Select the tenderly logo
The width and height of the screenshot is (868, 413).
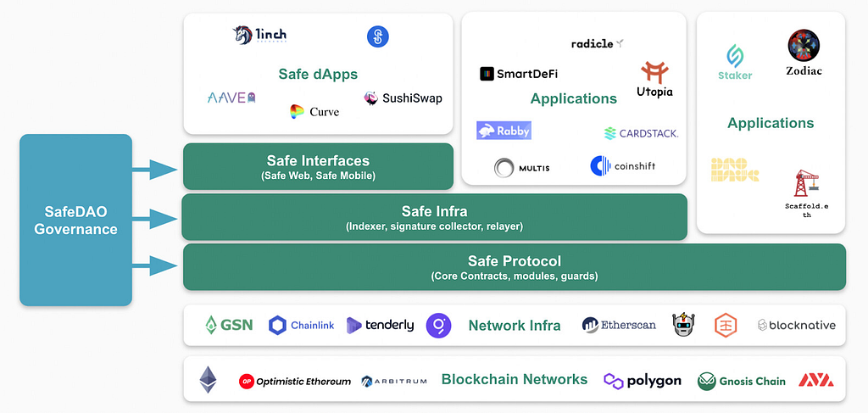(381, 325)
